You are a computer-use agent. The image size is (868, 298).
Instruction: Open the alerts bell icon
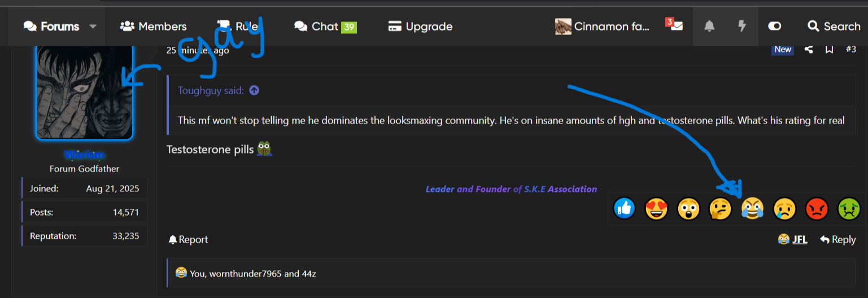[x=709, y=26]
